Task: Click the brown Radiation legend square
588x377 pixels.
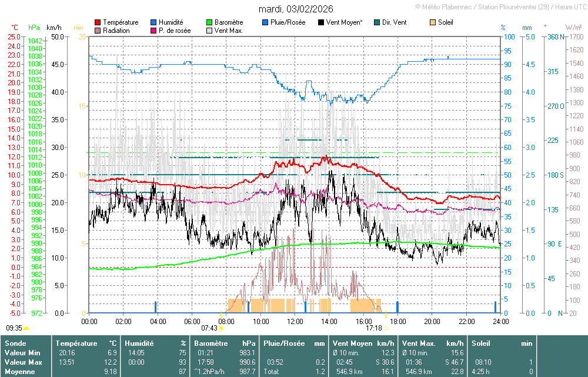Action: coord(98,31)
